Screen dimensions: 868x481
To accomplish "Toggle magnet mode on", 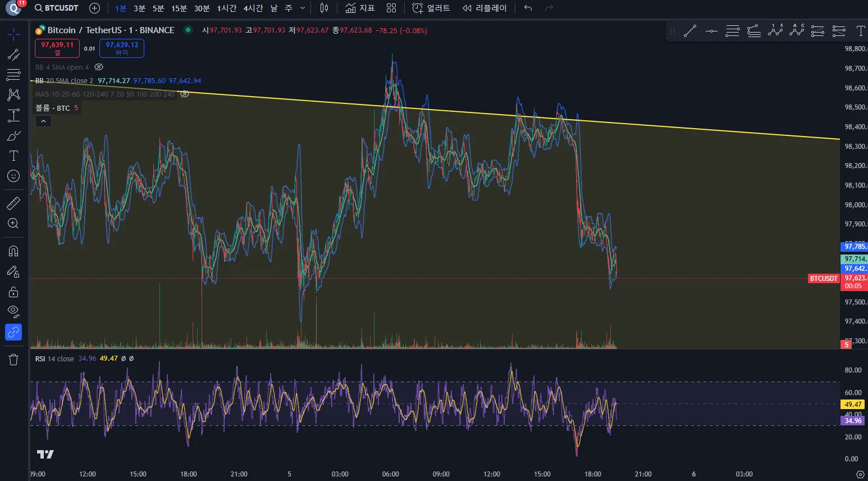I will point(13,251).
